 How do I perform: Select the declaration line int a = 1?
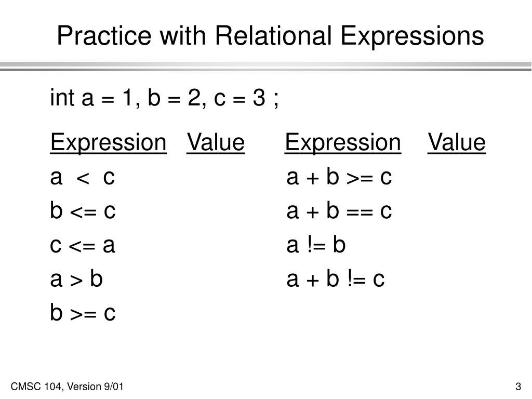pyautogui.click(x=164, y=98)
